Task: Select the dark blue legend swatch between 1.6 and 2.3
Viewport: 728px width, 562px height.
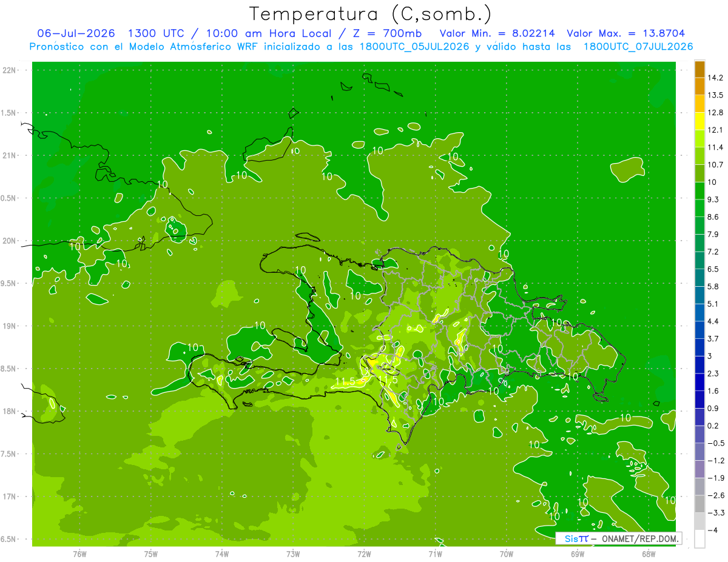Action: point(699,382)
